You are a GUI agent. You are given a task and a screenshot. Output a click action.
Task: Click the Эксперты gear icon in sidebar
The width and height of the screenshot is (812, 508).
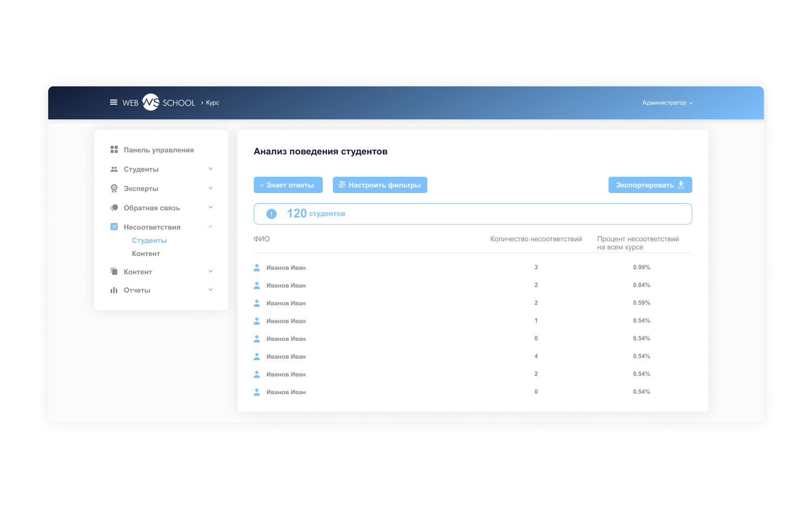(x=114, y=188)
